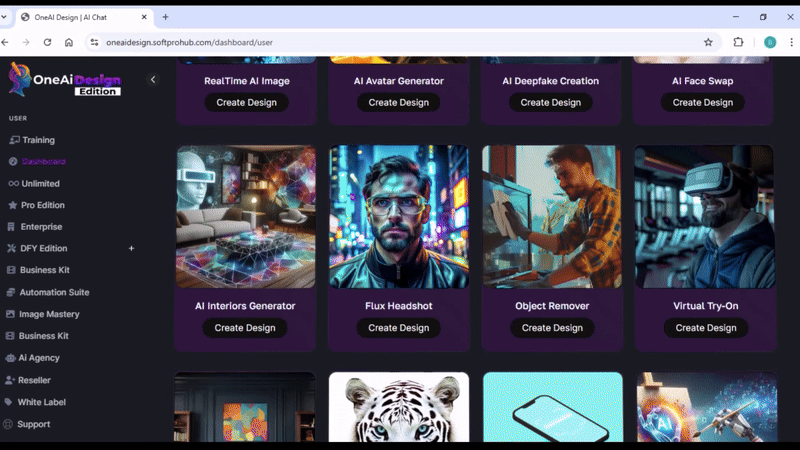Select the Image Mastery sidebar item
800x450 pixels.
click(49, 314)
